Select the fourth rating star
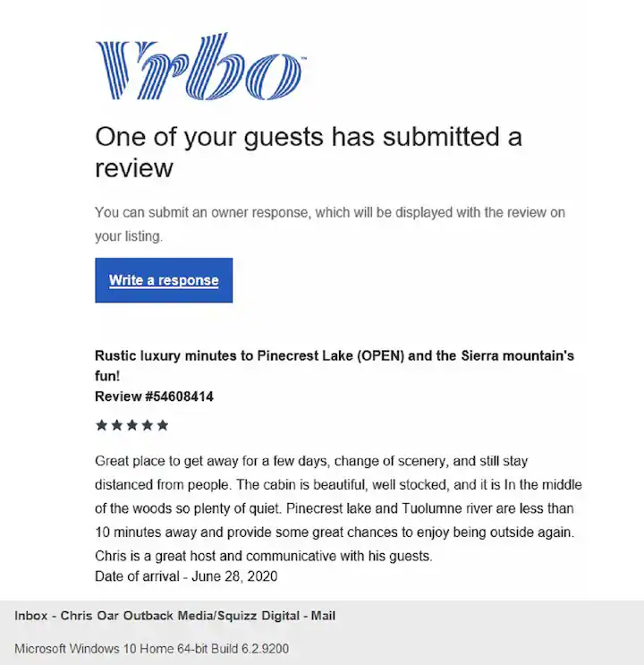The image size is (644, 665). click(147, 425)
